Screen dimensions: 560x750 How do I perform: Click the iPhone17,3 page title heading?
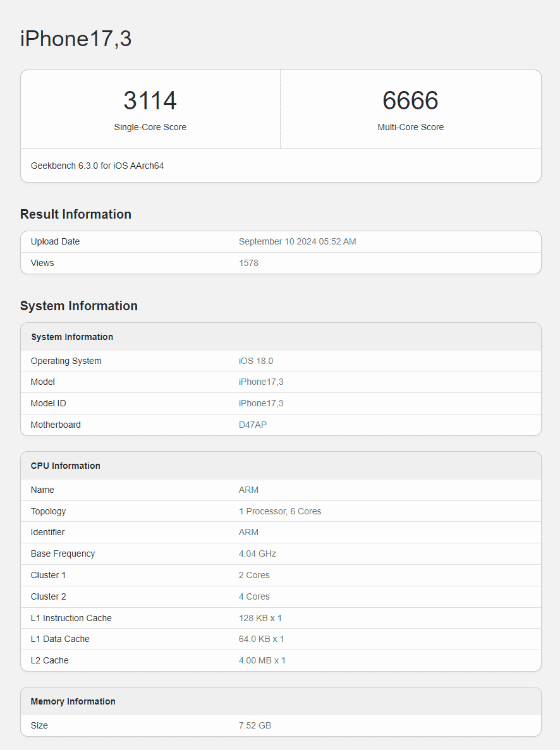(x=76, y=39)
